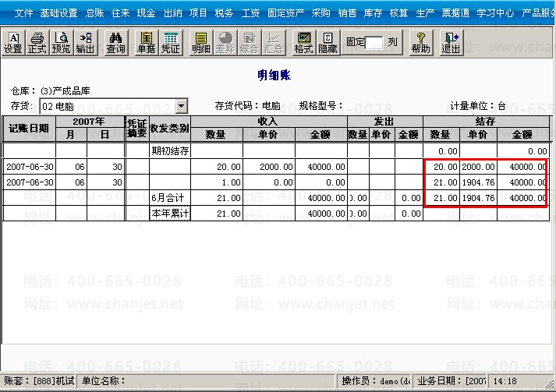Screen dimensions: 556x392
Task: Open the 核算 menu
Action: 399,13
